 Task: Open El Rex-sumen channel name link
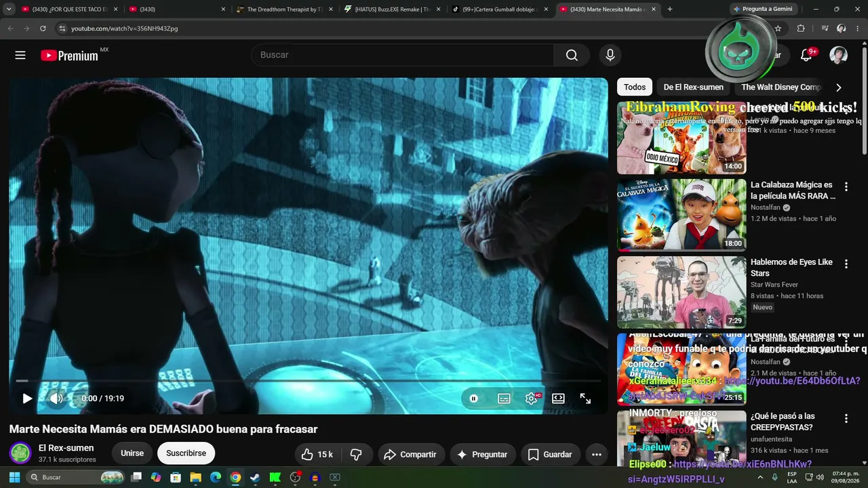(x=66, y=448)
